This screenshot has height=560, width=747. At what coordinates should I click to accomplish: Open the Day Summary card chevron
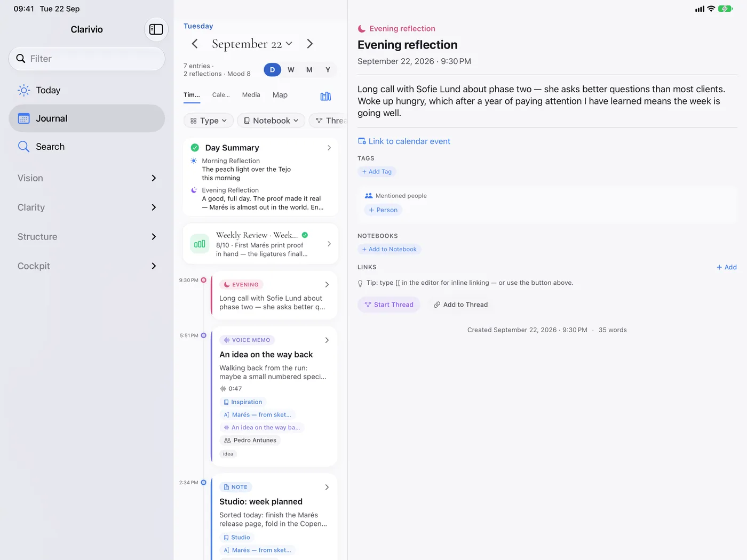329,148
